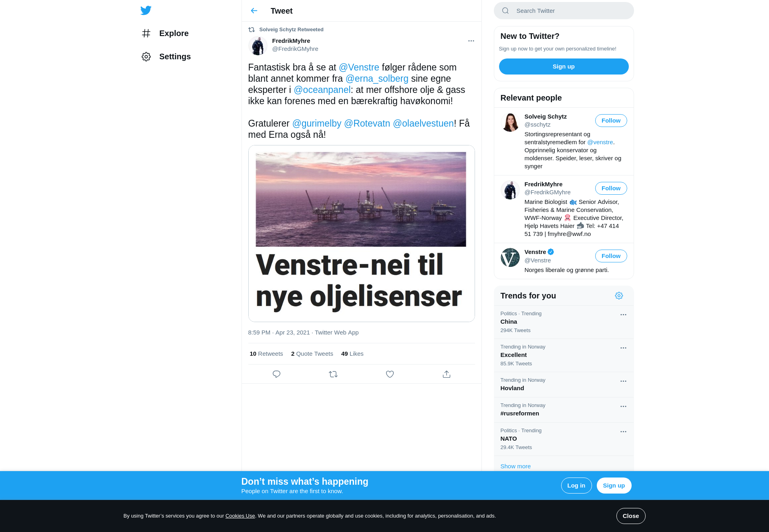Screen dimensions: 769x532
Task: Click the Settings gear in sidebar
Action: click(146, 56)
